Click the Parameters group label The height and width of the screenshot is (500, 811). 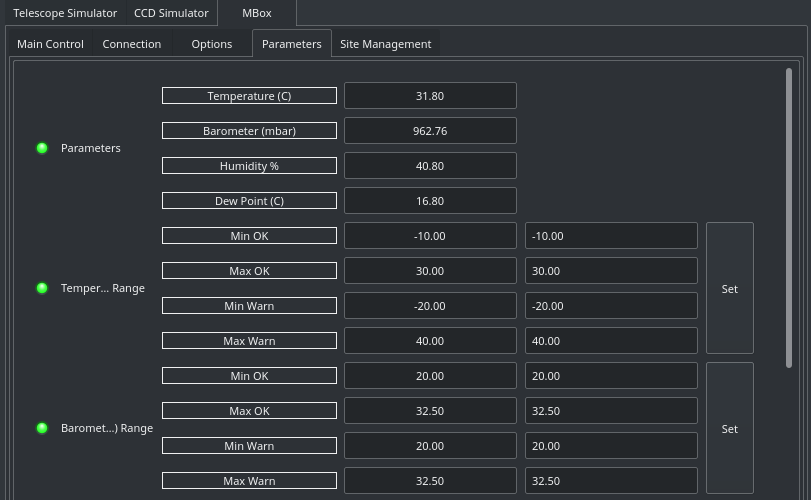tap(91, 148)
